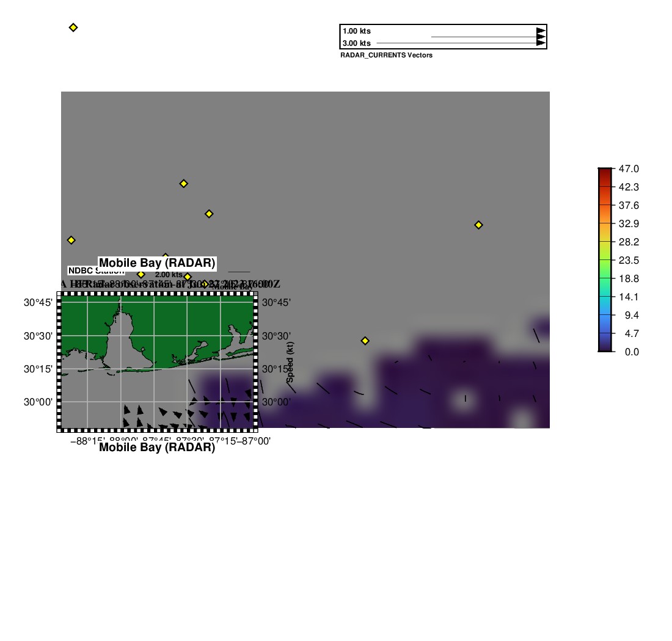Click the Mobile Bay (RADAR) title above the inset

(157, 263)
